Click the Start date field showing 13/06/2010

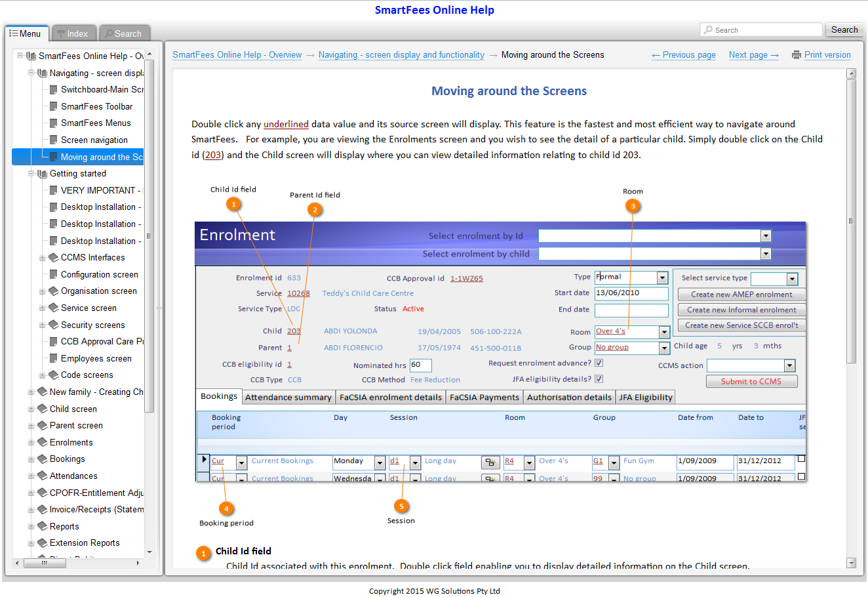631,293
